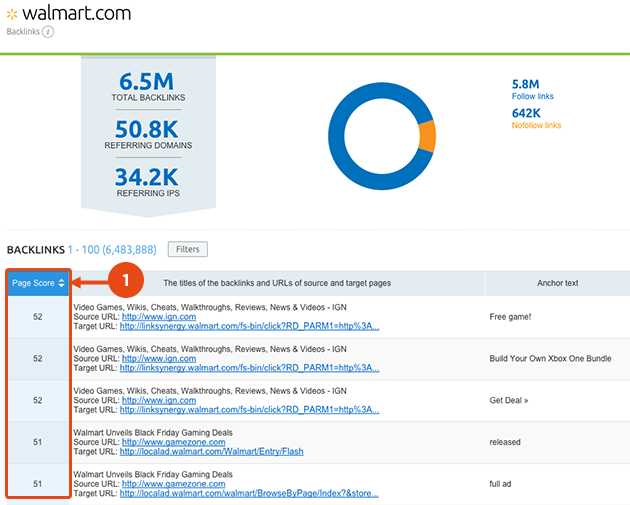This screenshot has height=505, width=630.
Task: Open ign.com source link for Xbox One Bundle row
Action: 159,358
